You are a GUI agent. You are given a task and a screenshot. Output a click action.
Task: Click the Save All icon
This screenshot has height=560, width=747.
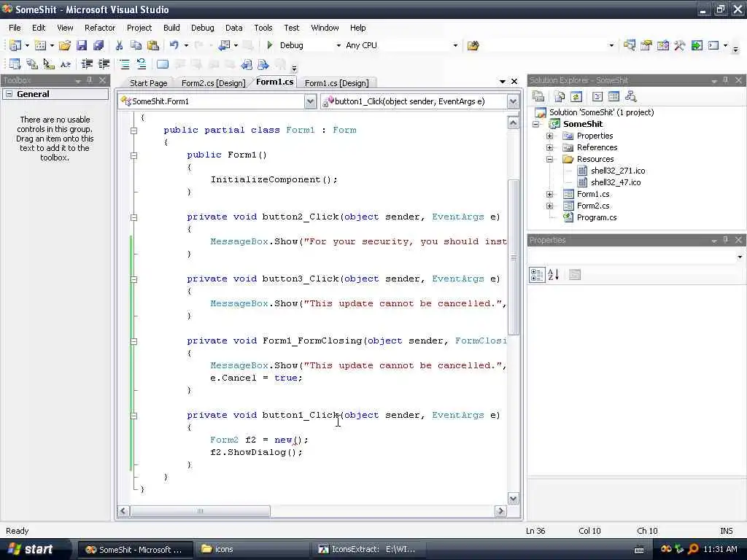tap(98, 45)
